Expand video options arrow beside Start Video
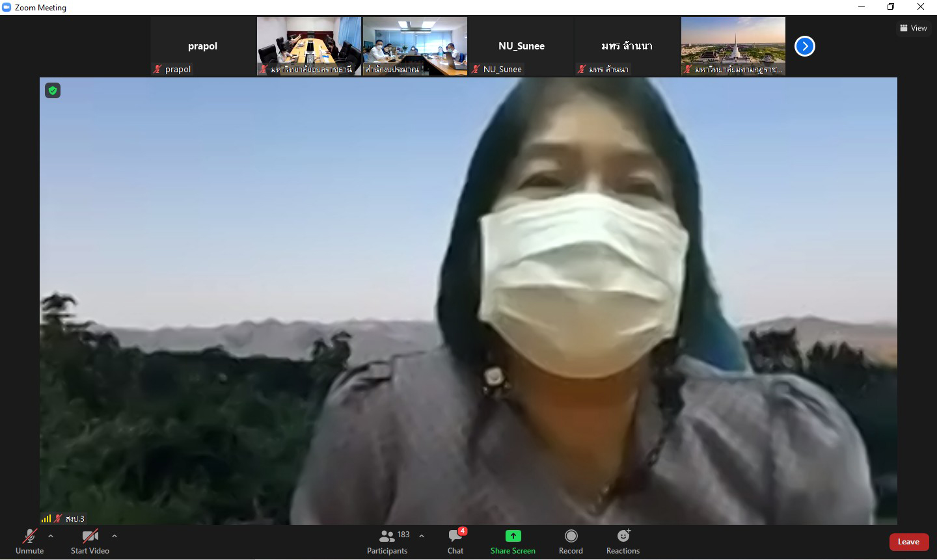 tap(115, 536)
